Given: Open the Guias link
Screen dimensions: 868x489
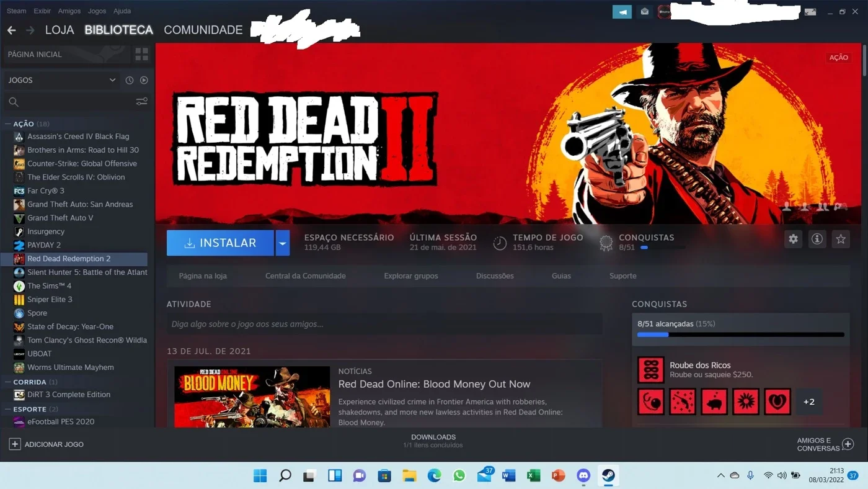Looking at the screenshot, I should pyautogui.click(x=561, y=276).
